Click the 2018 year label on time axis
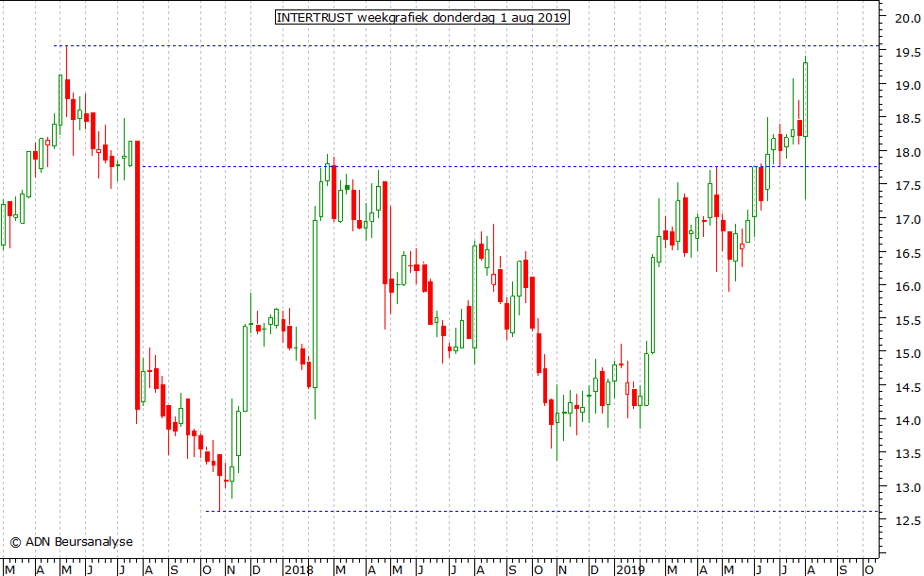This screenshot has width=924, height=576. click(x=299, y=569)
